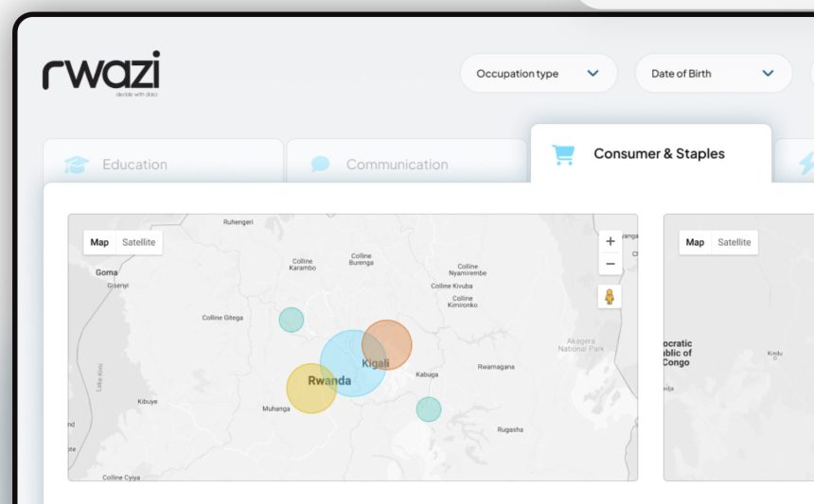Zoom out with the minus button
814x504 pixels.
pyautogui.click(x=610, y=264)
